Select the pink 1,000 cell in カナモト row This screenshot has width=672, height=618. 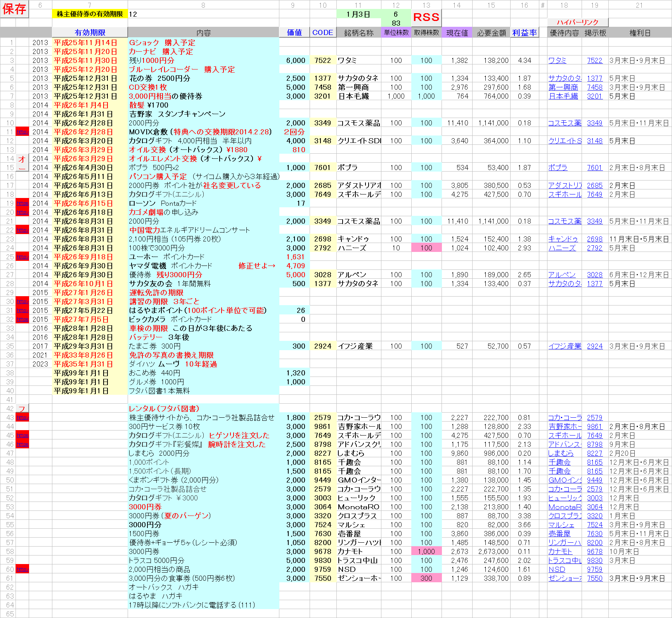(426, 552)
